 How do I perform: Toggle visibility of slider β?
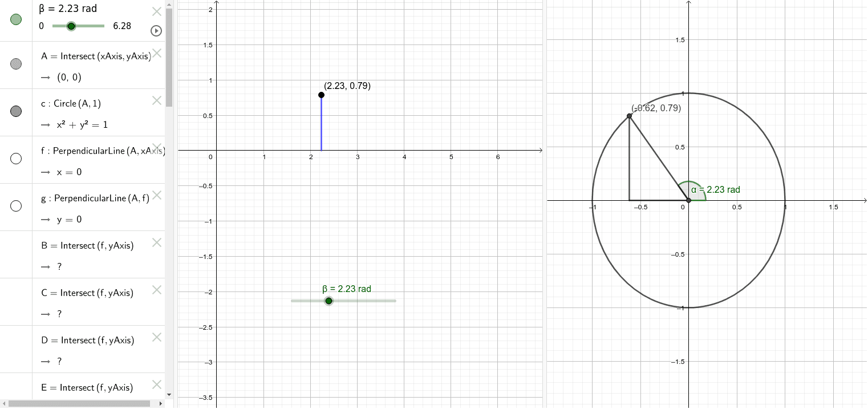pos(14,20)
